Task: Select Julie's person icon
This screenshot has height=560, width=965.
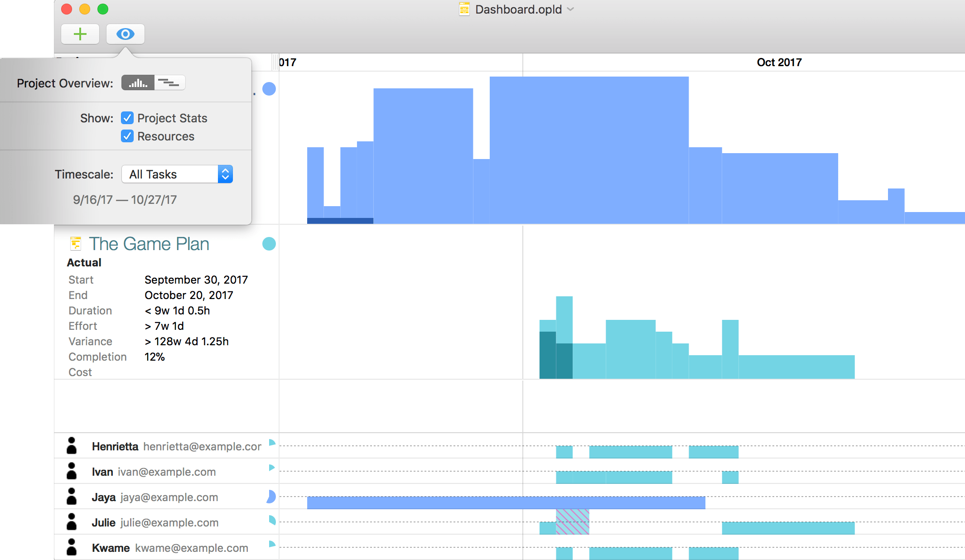Action: 72,522
